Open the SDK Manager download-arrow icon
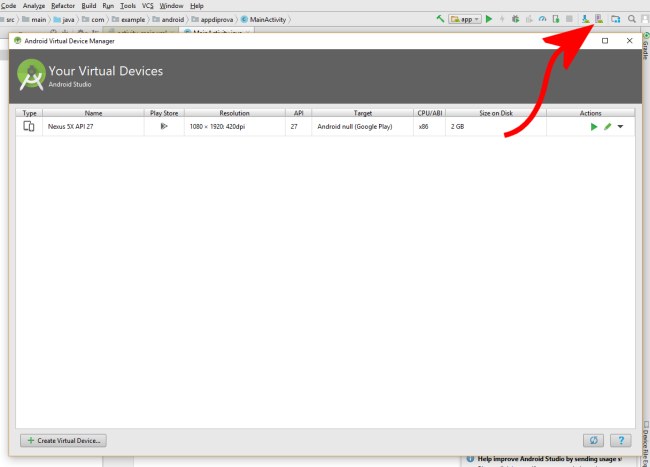This screenshot has height=467, width=650. coord(585,19)
